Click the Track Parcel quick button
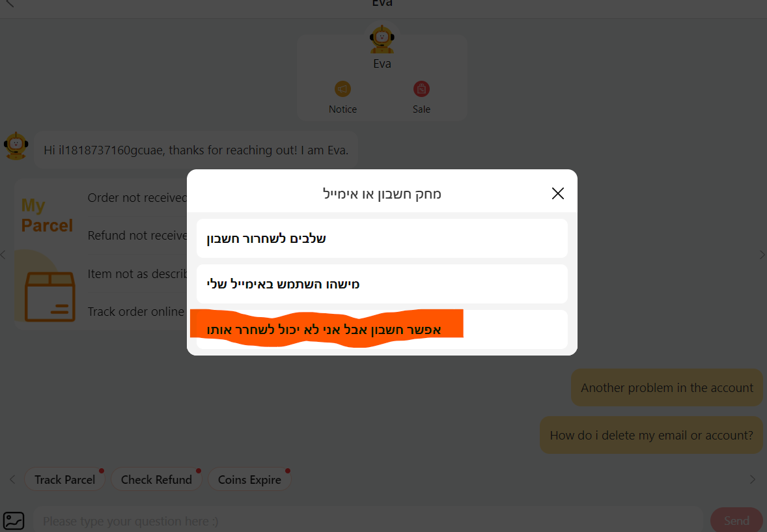Image resolution: width=767 pixels, height=532 pixels. [64, 480]
